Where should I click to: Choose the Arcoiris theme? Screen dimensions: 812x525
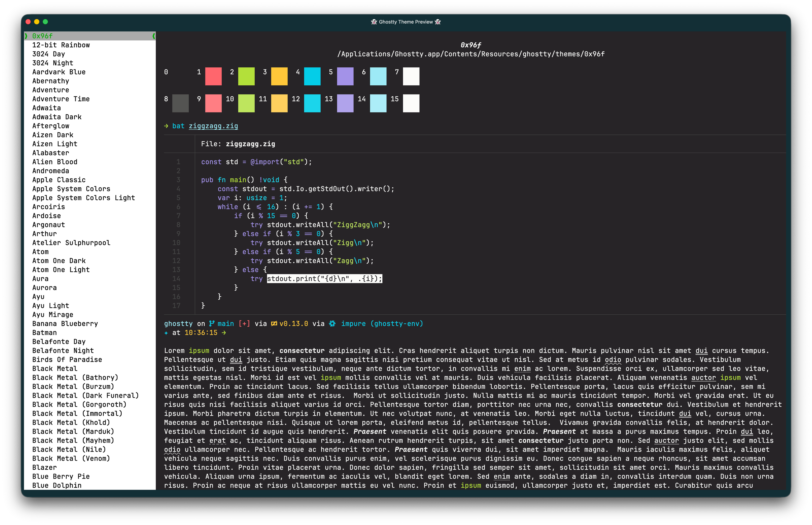pos(48,207)
